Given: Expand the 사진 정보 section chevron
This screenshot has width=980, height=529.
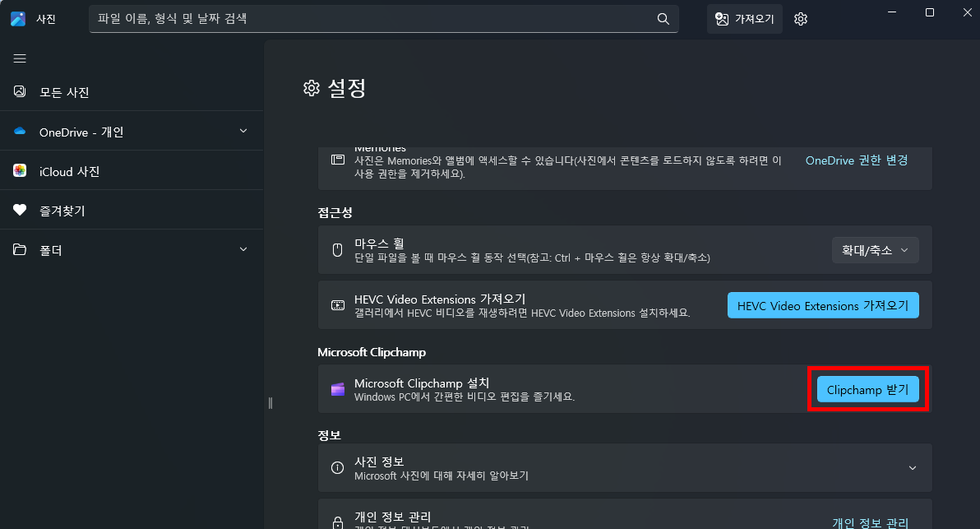Looking at the screenshot, I should point(913,468).
